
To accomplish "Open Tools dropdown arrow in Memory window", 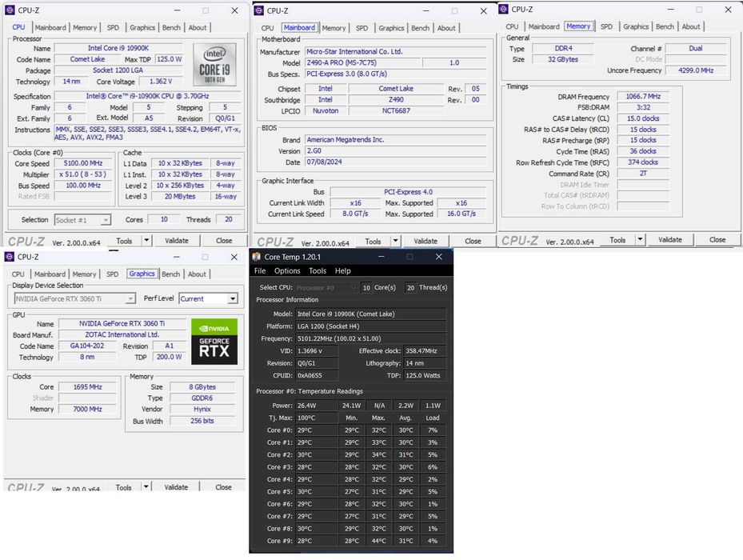I will [x=640, y=239].
